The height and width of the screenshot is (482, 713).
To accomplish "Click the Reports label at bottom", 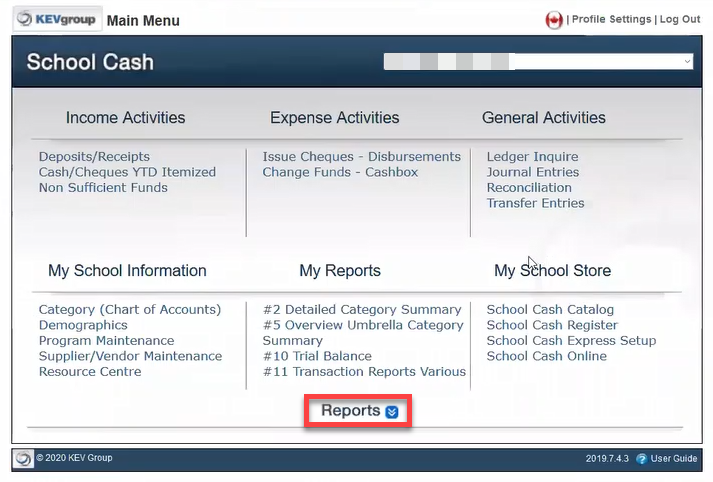I will coord(351,410).
